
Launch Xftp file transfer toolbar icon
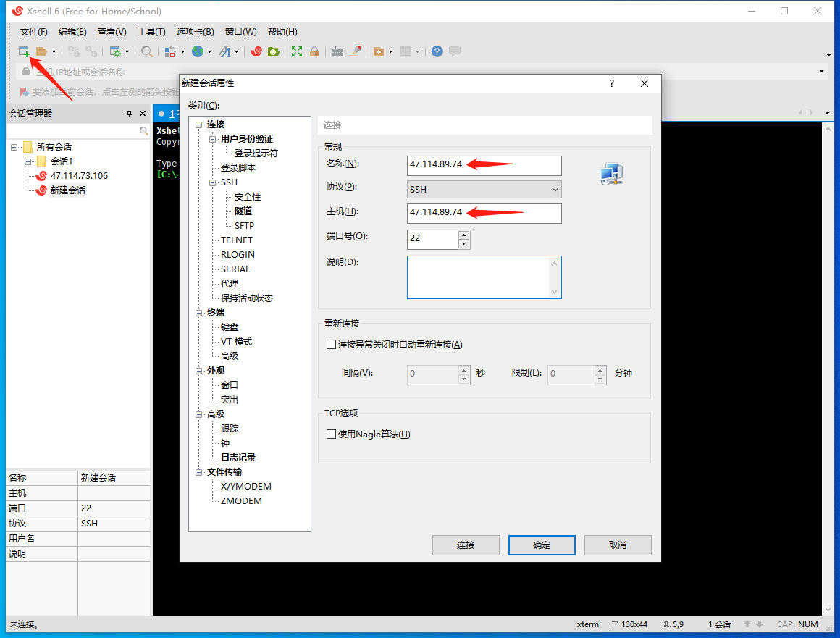tap(275, 51)
